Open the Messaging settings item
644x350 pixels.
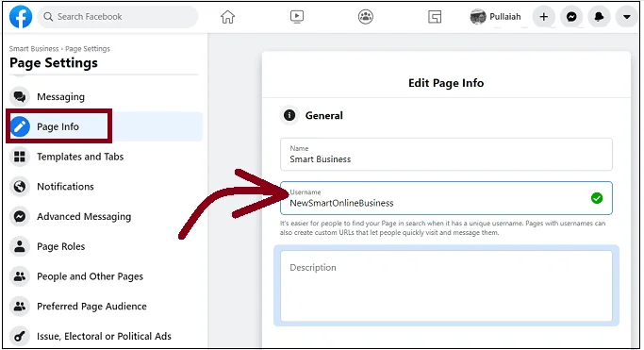pyautogui.click(x=105, y=96)
